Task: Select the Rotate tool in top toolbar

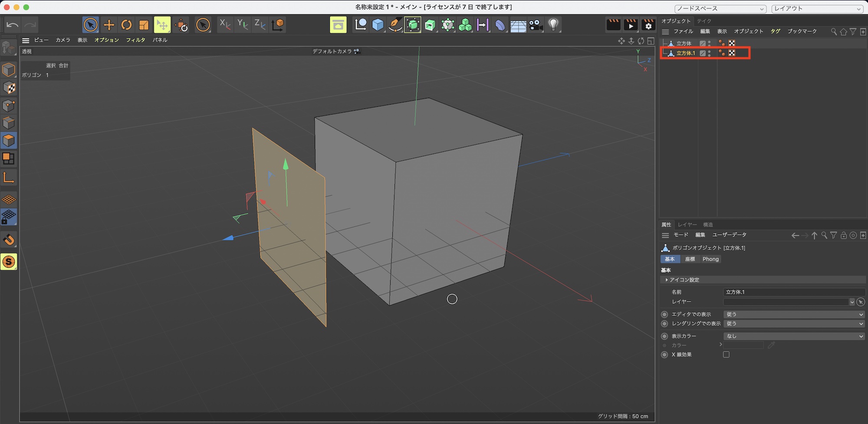Action: coord(126,25)
